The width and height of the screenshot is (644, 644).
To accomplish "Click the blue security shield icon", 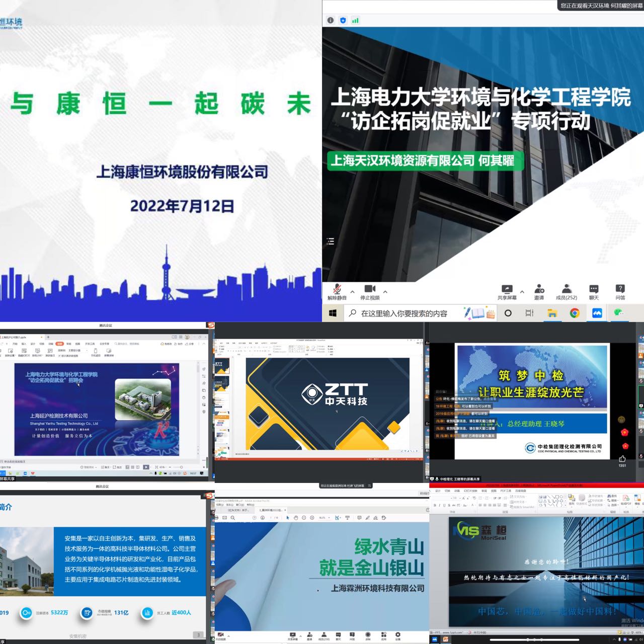I will coord(343,20).
